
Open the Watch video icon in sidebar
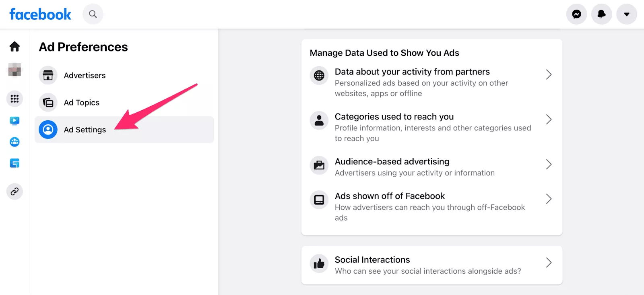pos(15,121)
